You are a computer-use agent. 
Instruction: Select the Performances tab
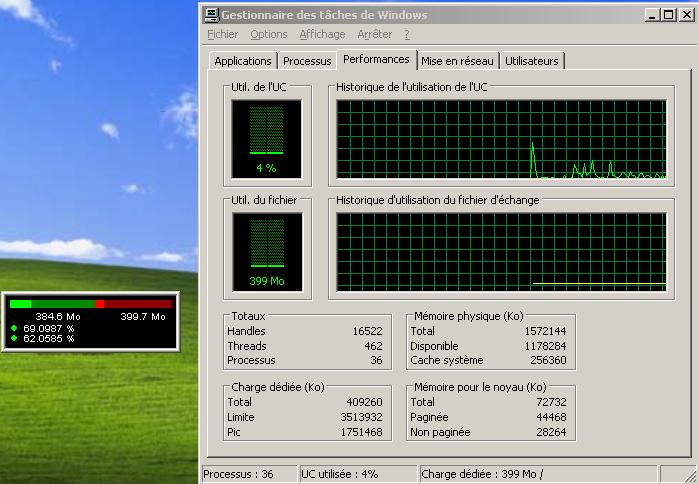(x=376, y=59)
